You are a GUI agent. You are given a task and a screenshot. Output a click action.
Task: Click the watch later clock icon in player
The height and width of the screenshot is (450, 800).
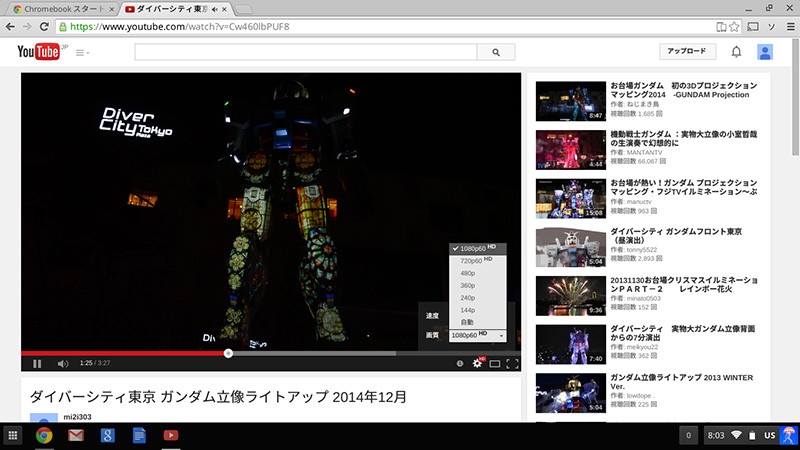460,363
